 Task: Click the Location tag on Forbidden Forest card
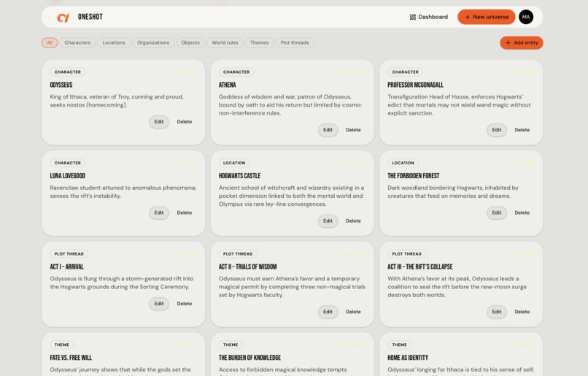(403, 163)
